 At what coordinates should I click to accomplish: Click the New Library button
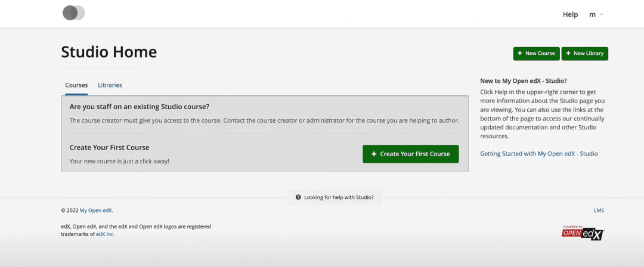click(x=584, y=54)
